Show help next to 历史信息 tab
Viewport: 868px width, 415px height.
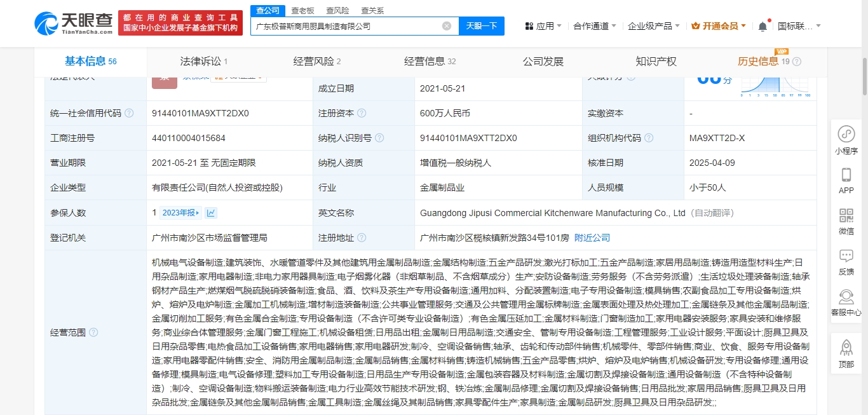(x=797, y=62)
